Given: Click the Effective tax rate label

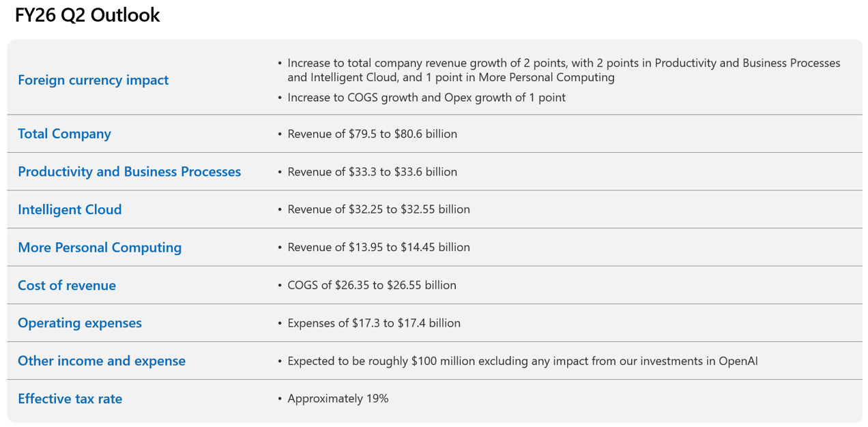Looking at the screenshot, I should [x=70, y=399].
